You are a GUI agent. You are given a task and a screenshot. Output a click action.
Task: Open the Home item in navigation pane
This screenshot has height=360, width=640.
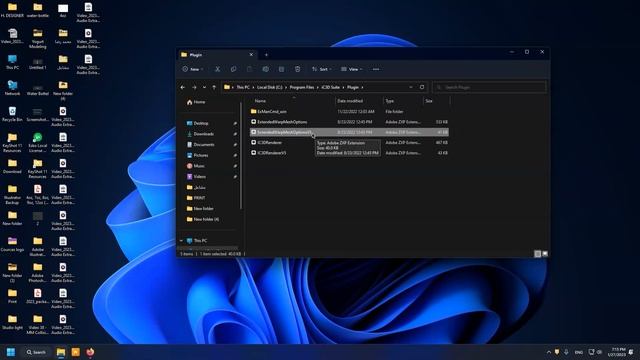(196, 102)
